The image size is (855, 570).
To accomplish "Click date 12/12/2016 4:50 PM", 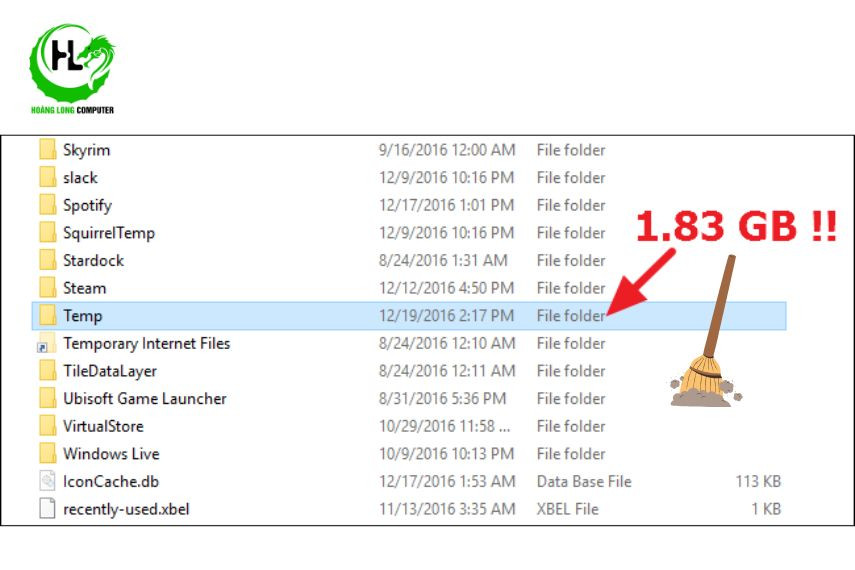I will tap(447, 288).
